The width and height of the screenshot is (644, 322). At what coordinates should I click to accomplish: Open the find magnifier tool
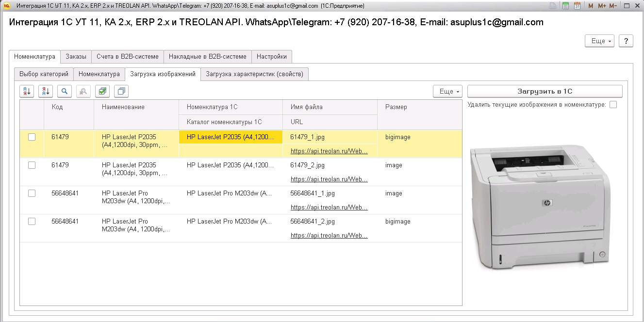[65, 91]
